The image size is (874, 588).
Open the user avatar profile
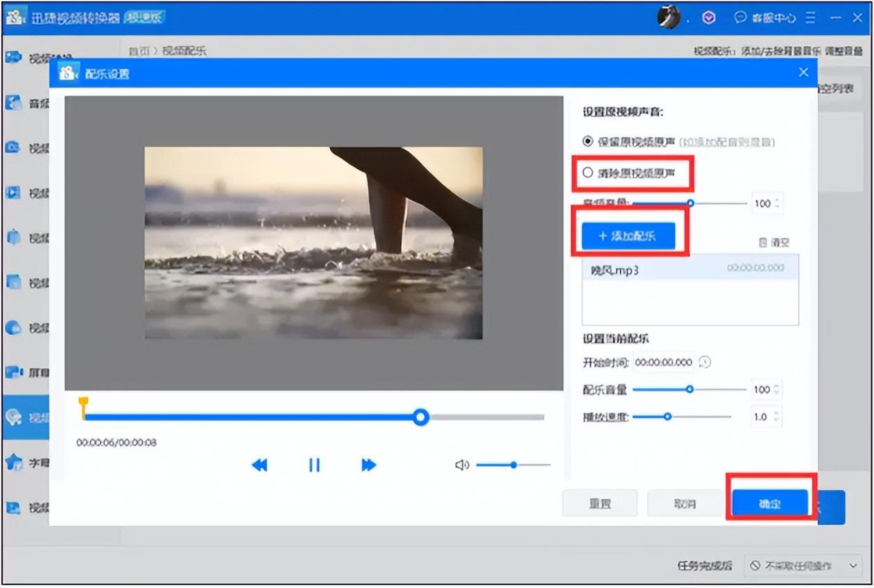point(669,17)
